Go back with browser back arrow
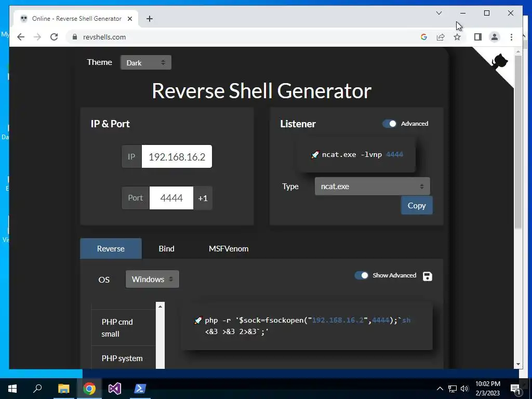This screenshot has width=532, height=399. 21,37
